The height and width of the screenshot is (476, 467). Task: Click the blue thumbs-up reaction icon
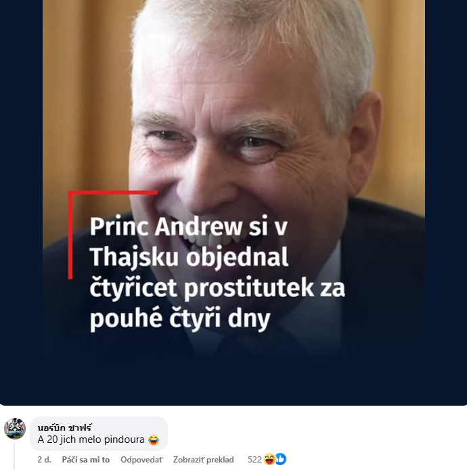(x=281, y=459)
